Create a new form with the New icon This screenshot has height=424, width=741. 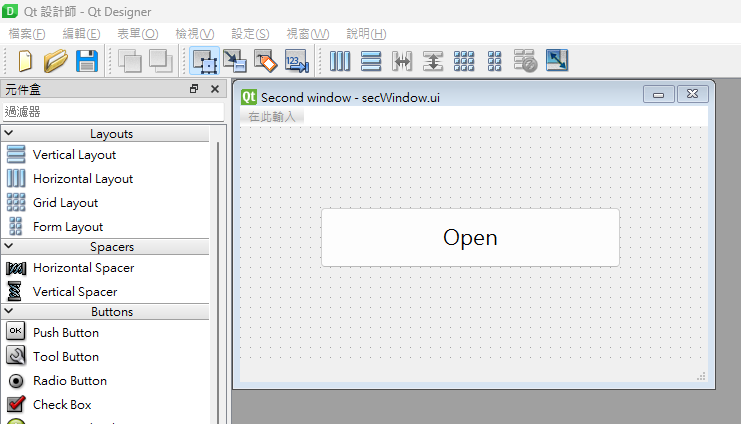(x=25, y=61)
